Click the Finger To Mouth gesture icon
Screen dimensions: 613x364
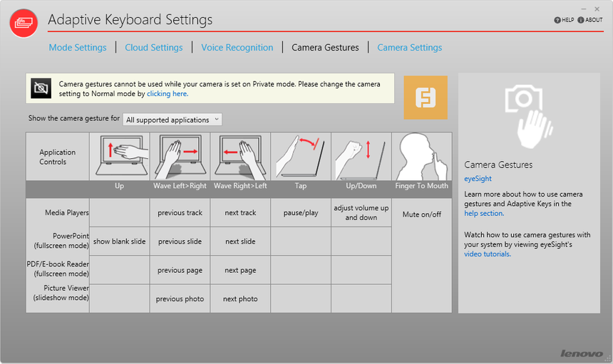[421, 156]
